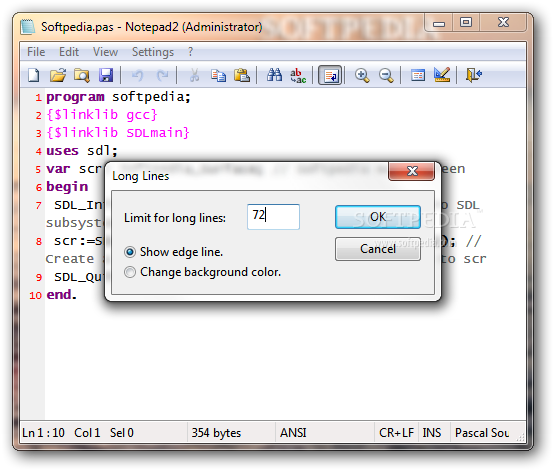The height and width of the screenshot is (471, 554).
Task: Zoom out with the minus magnifier icon
Action: pyautogui.click(x=386, y=75)
